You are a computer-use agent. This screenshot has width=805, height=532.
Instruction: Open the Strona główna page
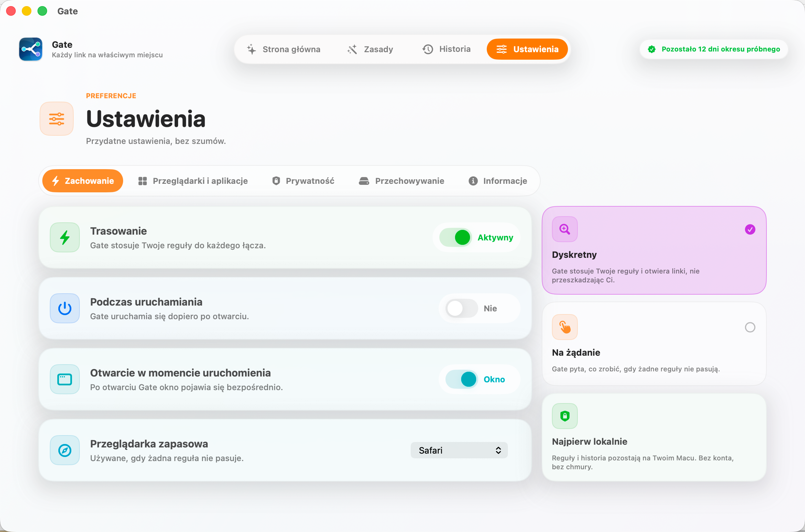coord(284,49)
